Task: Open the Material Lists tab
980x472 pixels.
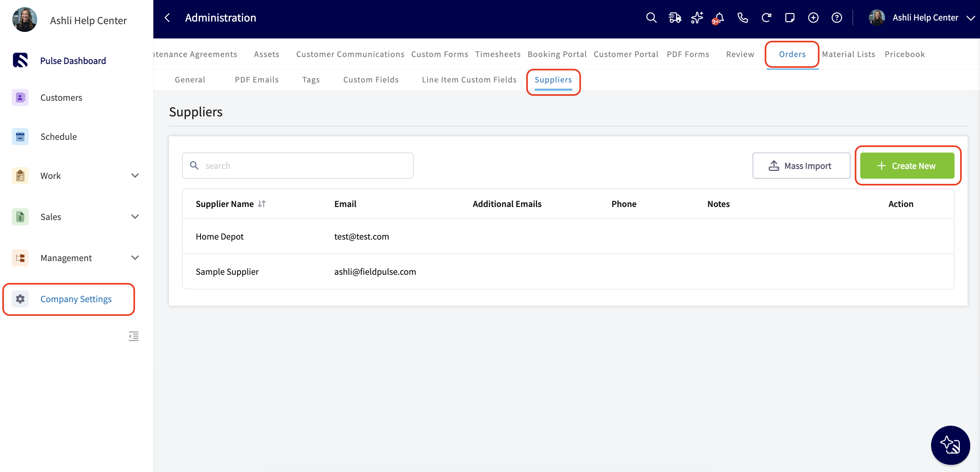Action: (849, 54)
